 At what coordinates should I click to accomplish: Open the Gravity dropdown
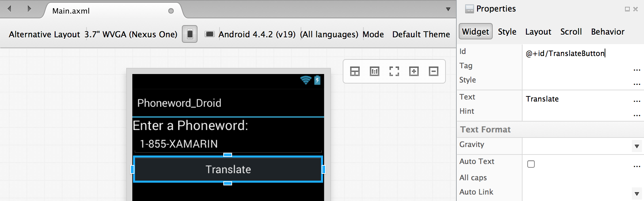point(637,146)
